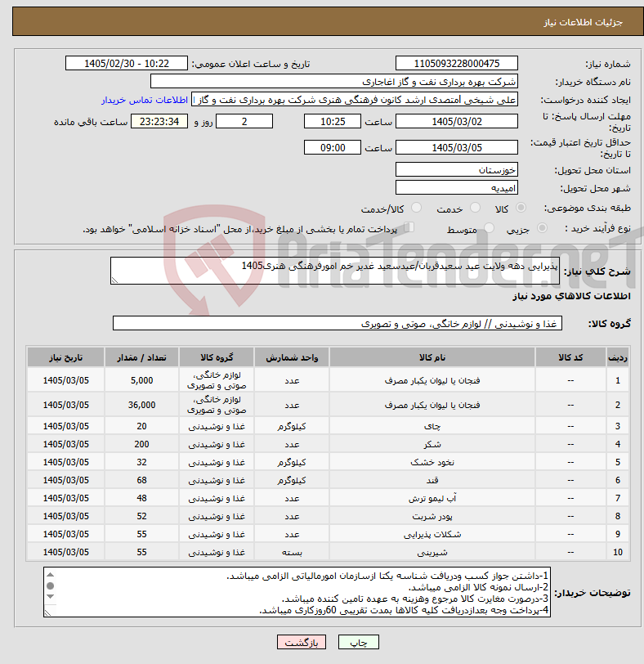Click the quantity 20 for چای
Screen dimensions: 644x664
click(x=141, y=426)
